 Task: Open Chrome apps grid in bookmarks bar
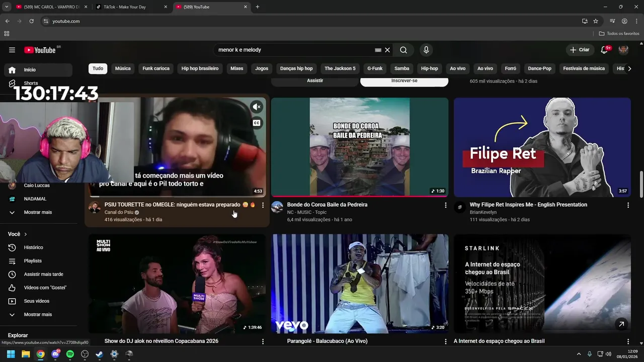(7, 34)
